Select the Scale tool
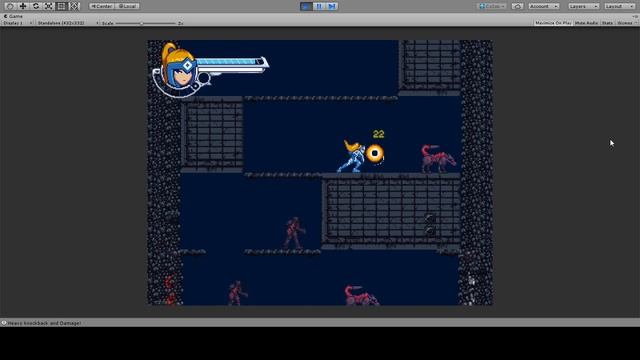 coord(49,6)
